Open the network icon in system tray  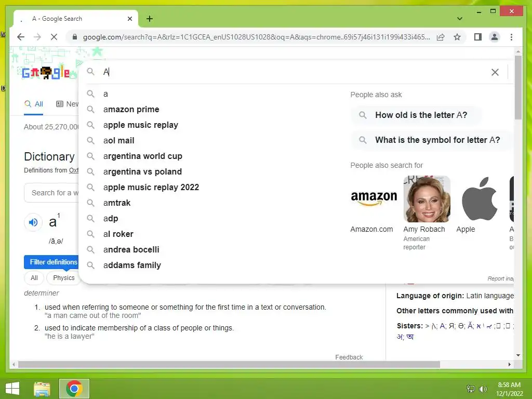point(471,389)
